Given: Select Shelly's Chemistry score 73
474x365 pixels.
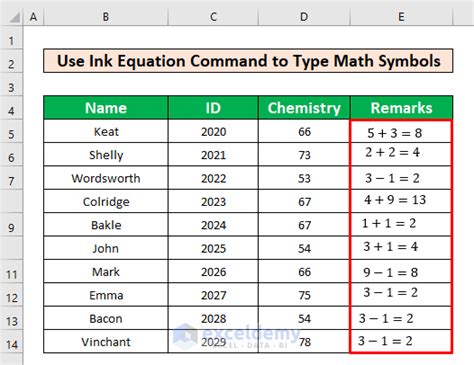Looking at the screenshot, I should 304,155.
